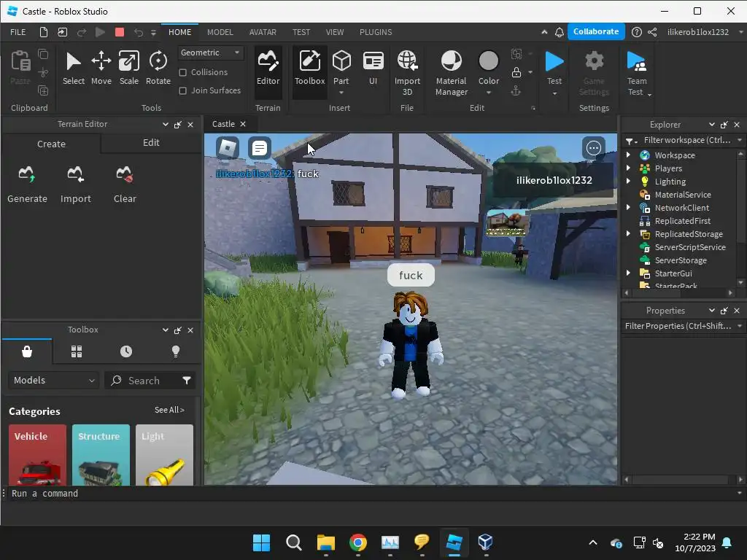747x560 pixels.
Task: Select ServerScriptService in Explorer
Action: (x=689, y=246)
